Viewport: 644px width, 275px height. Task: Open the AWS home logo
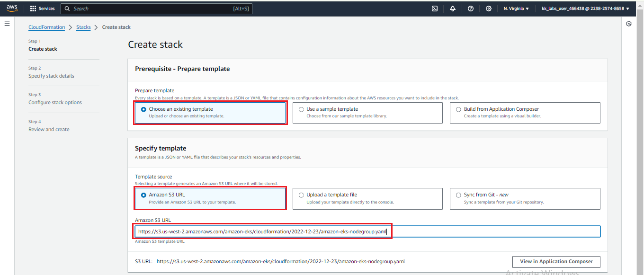[12, 9]
